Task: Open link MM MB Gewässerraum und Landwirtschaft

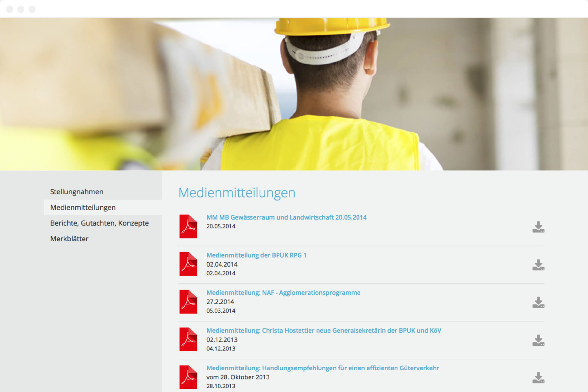Action: [x=286, y=217]
